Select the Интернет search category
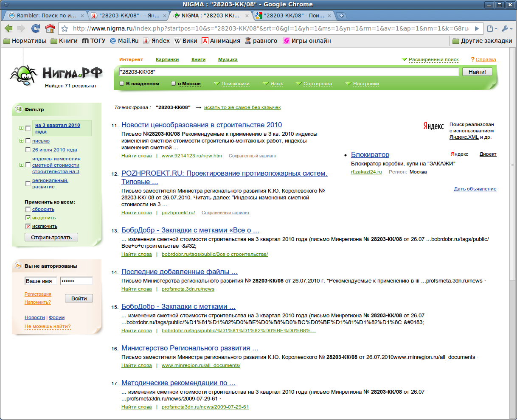Viewport: 517px width, 420px height. tap(131, 59)
